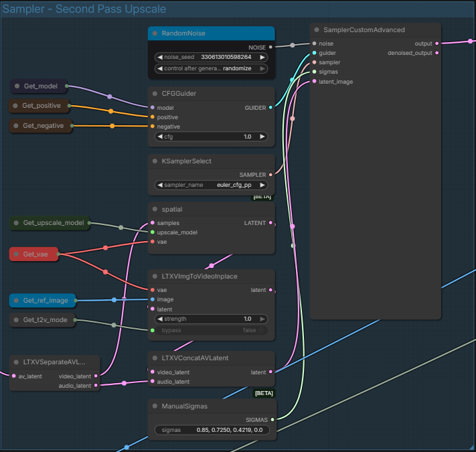Viewport: 476px width, 452px height.
Task: Collapse the CFGGuider node via its dot
Action: tap(155, 94)
